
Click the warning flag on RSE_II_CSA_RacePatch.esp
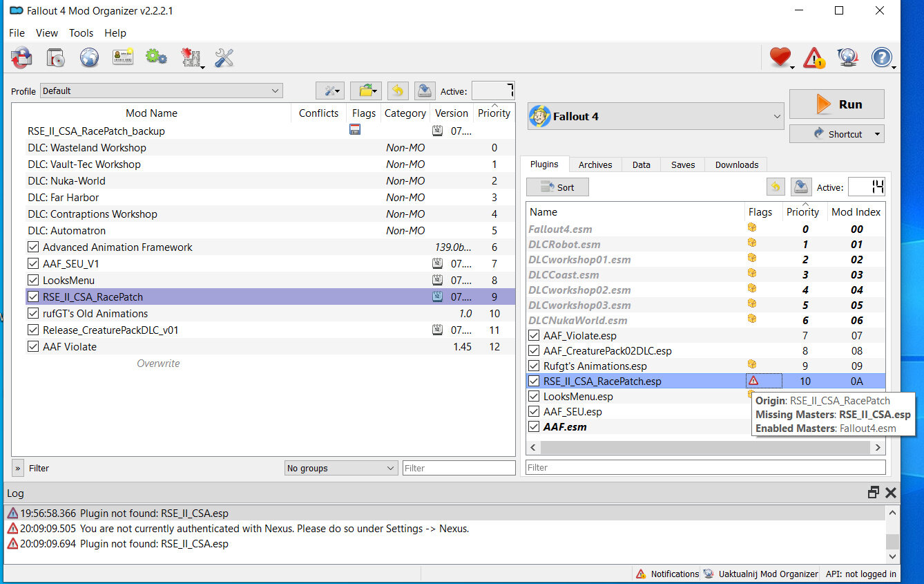[753, 381]
